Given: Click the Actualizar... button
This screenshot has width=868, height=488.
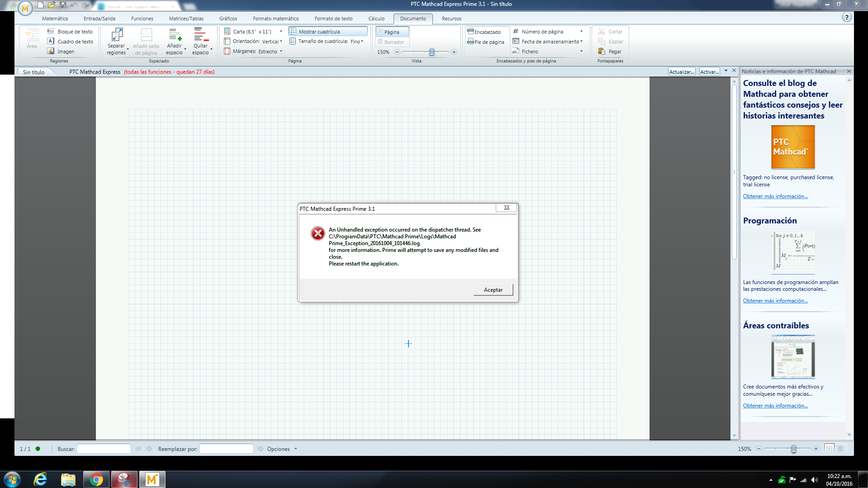Looking at the screenshot, I should point(682,72).
